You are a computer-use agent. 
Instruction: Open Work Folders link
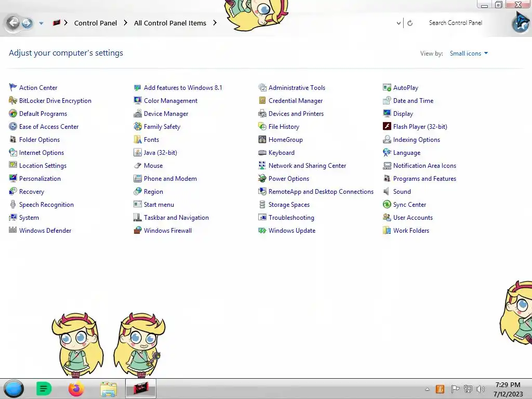click(x=411, y=230)
